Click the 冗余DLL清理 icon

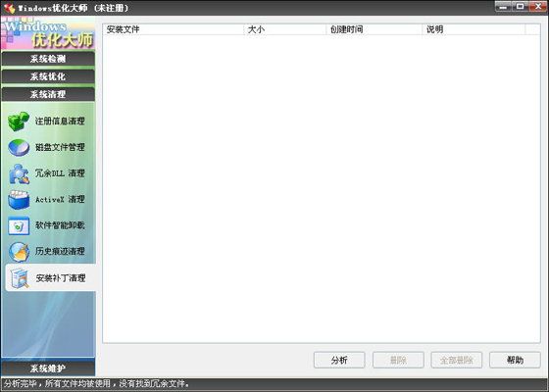[x=19, y=173]
